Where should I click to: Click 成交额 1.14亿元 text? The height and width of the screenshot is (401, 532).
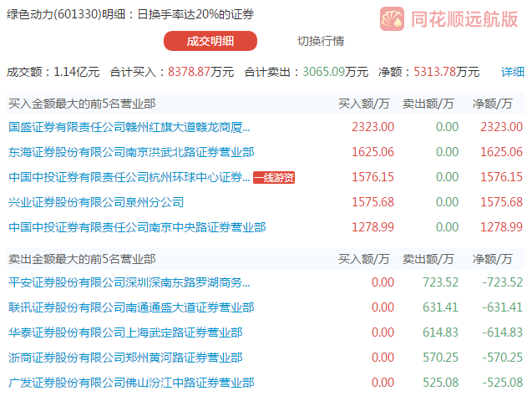coord(53,72)
